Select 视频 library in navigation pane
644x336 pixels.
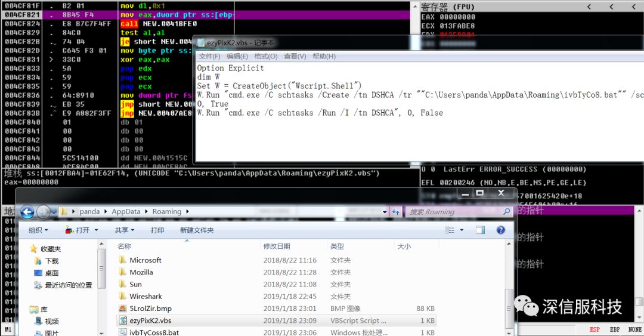[52, 321]
